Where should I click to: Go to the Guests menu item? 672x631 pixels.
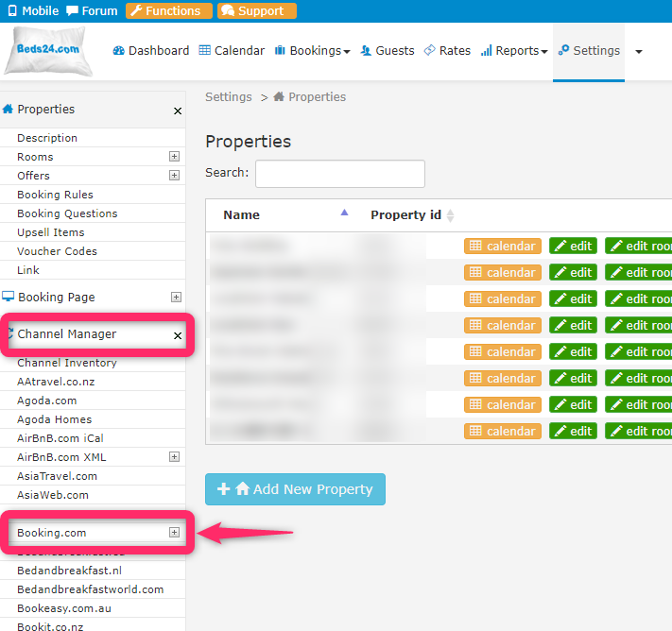(387, 51)
